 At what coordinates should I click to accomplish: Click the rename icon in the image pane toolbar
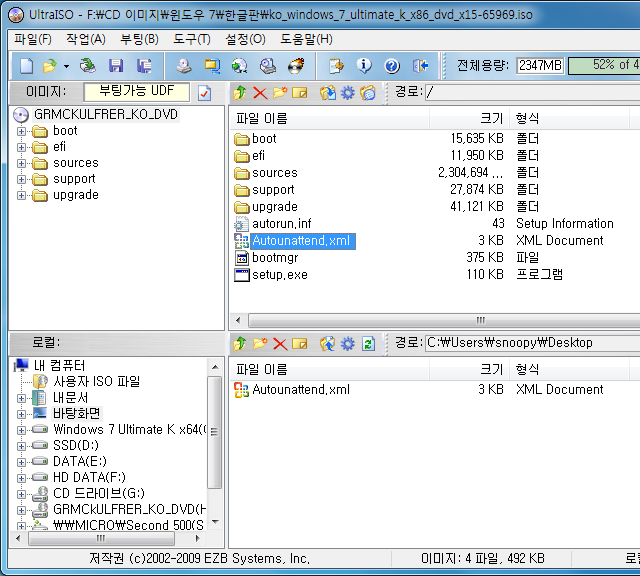300,93
